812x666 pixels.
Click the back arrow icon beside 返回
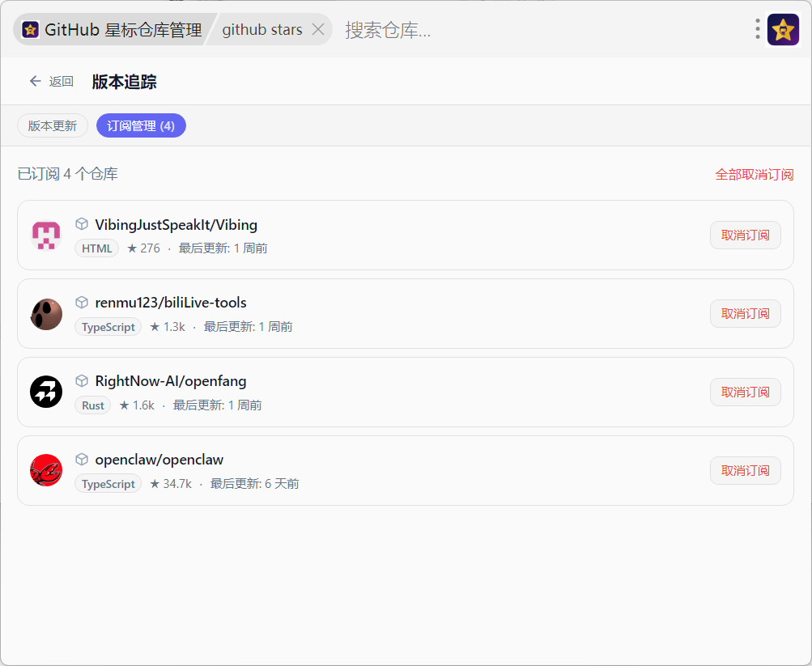click(35, 81)
